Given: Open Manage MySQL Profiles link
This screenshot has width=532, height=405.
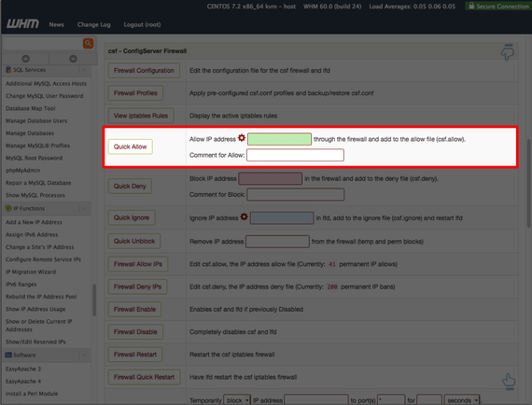Looking at the screenshot, I should [x=37, y=146].
